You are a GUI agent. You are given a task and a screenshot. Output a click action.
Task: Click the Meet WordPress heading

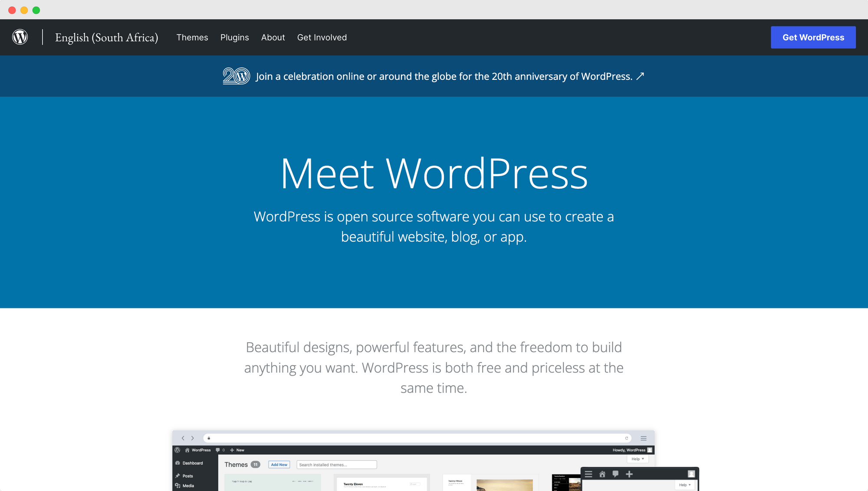tap(434, 173)
